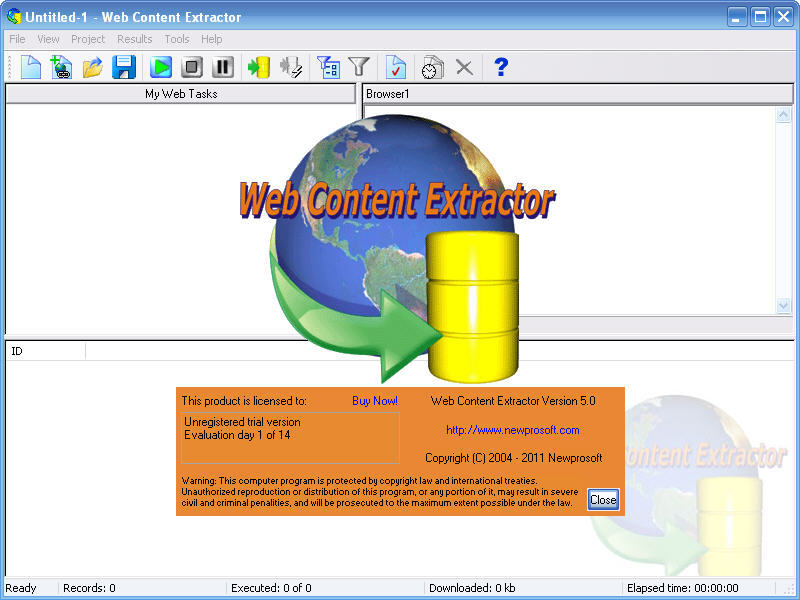The image size is (800, 600).
Task: Click the funnel filter icon
Action: (x=359, y=67)
